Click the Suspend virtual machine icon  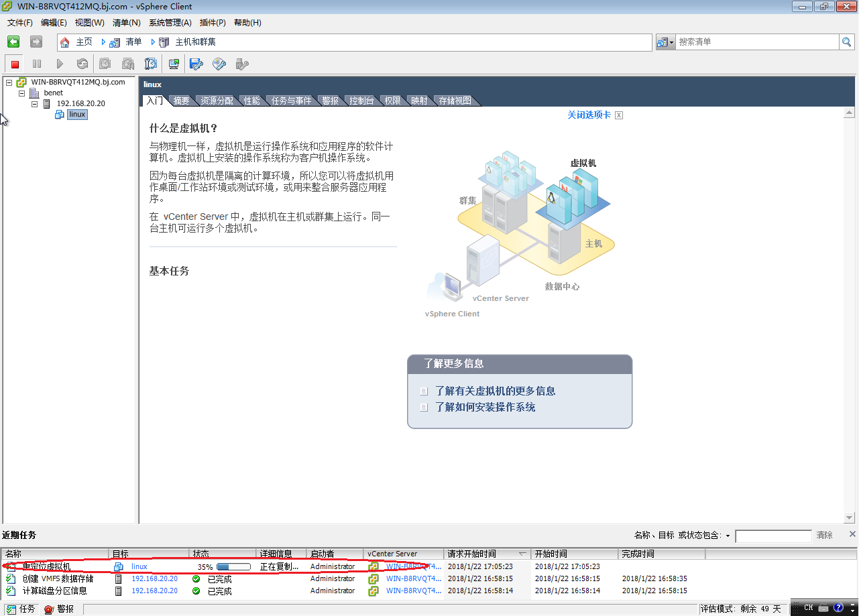[37, 64]
